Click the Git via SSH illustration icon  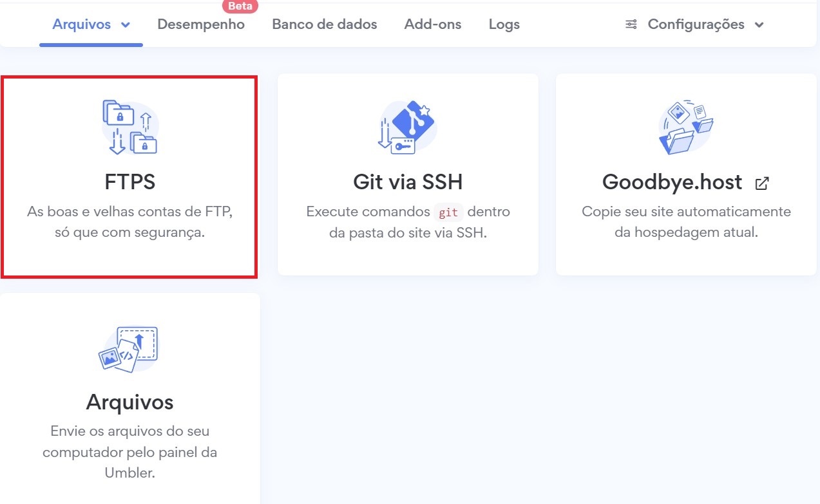click(407, 127)
